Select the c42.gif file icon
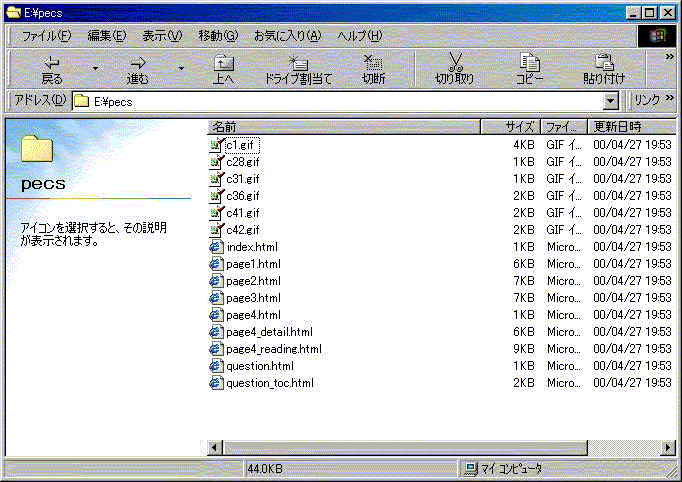 (x=216, y=230)
